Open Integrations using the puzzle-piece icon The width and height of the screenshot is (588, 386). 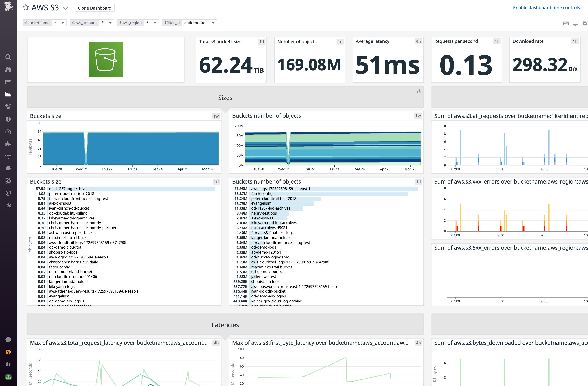8,144
